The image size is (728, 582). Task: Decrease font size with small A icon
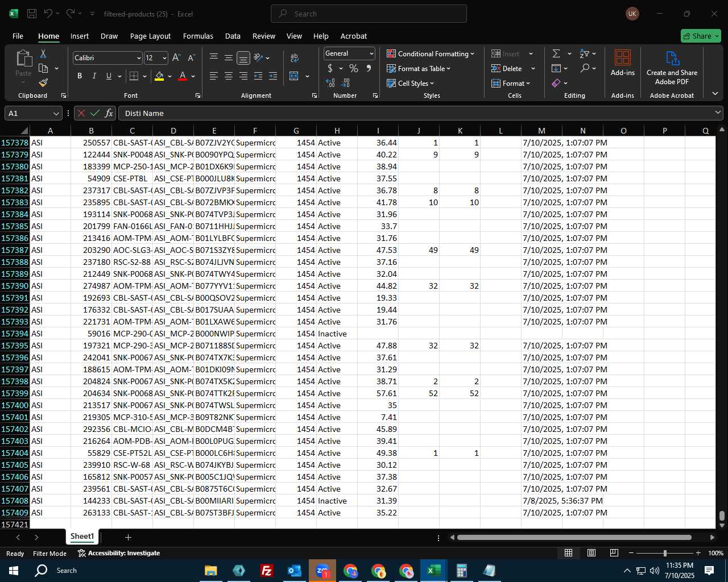point(191,58)
